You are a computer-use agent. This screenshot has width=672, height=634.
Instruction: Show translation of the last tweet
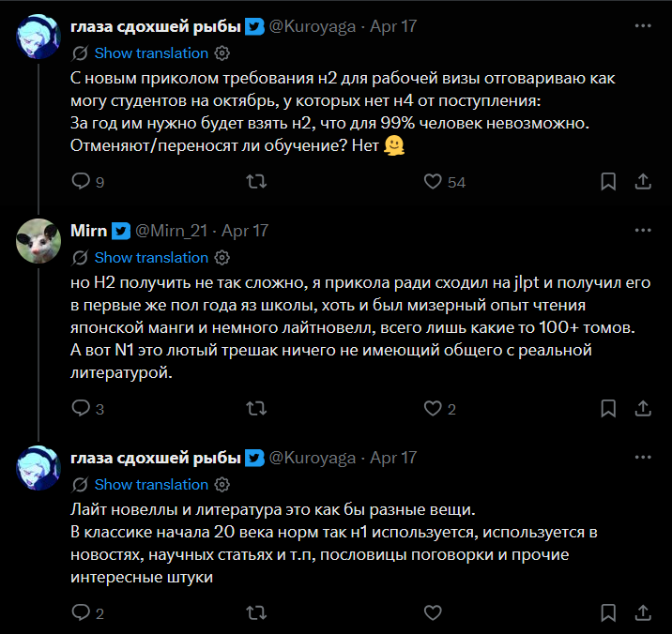(x=151, y=485)
